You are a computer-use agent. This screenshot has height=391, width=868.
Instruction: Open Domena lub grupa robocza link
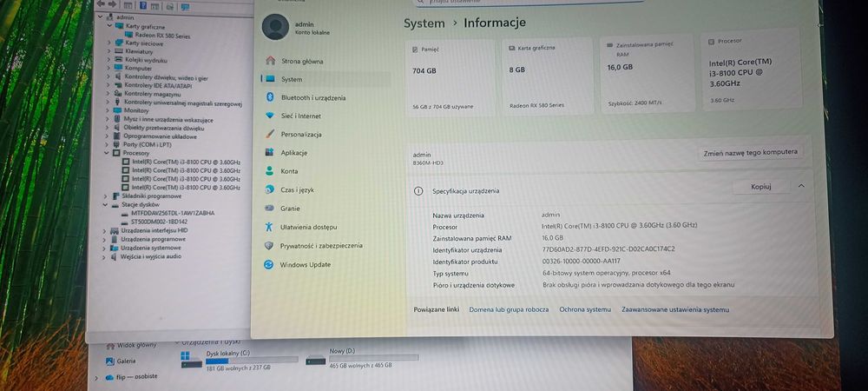tap(509, 309)
